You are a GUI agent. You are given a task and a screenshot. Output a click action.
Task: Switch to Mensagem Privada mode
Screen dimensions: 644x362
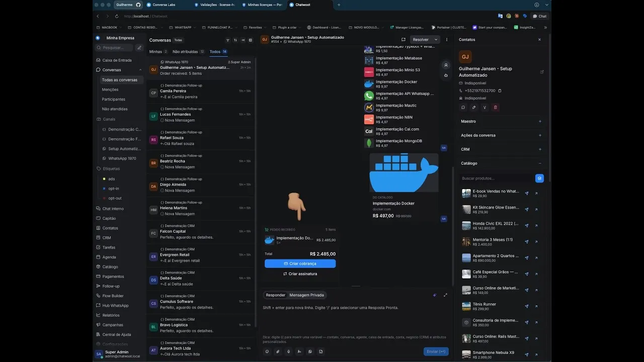pos(307,295)
